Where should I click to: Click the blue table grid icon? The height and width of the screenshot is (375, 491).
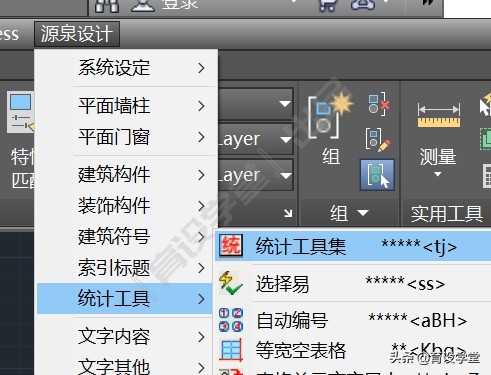(230, 350)
